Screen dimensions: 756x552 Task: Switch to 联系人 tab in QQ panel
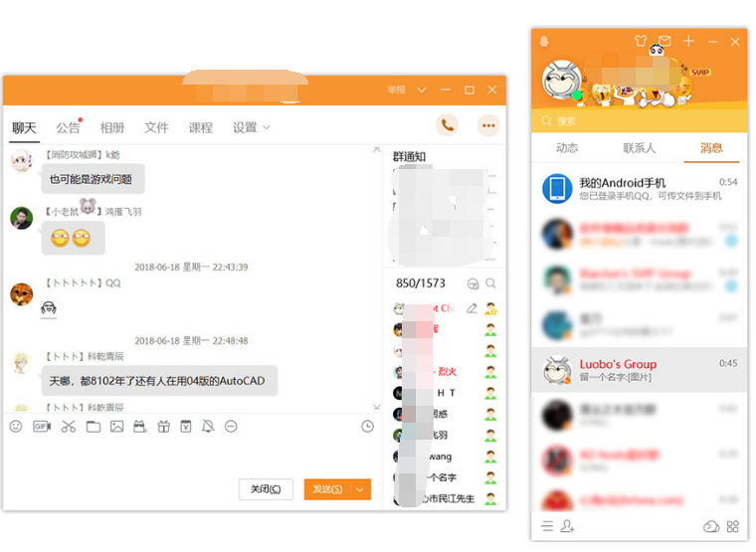640,148
